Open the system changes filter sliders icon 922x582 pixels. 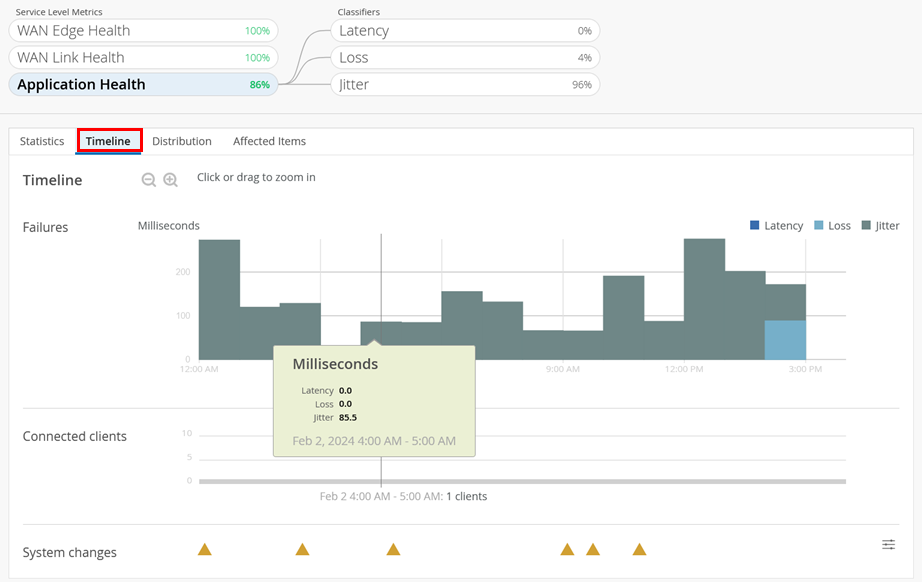[888, 544]
